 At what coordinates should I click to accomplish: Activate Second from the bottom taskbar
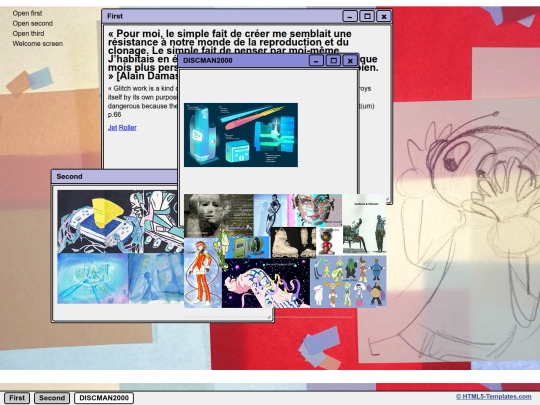52,398
